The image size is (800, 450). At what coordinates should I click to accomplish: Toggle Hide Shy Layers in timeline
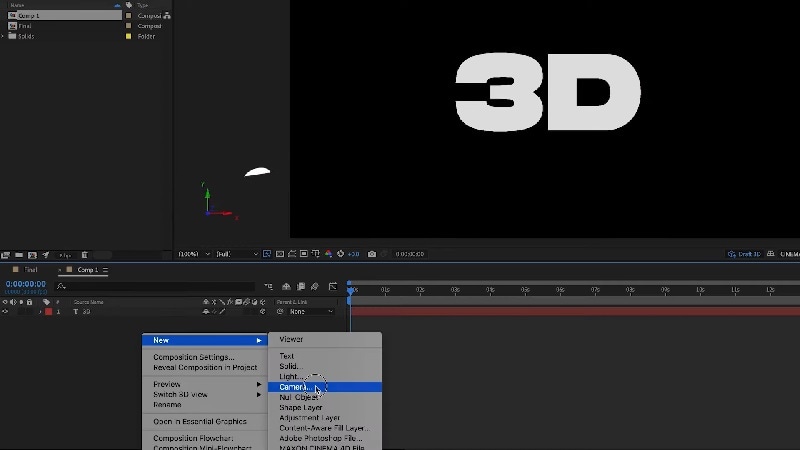point(286,287)
